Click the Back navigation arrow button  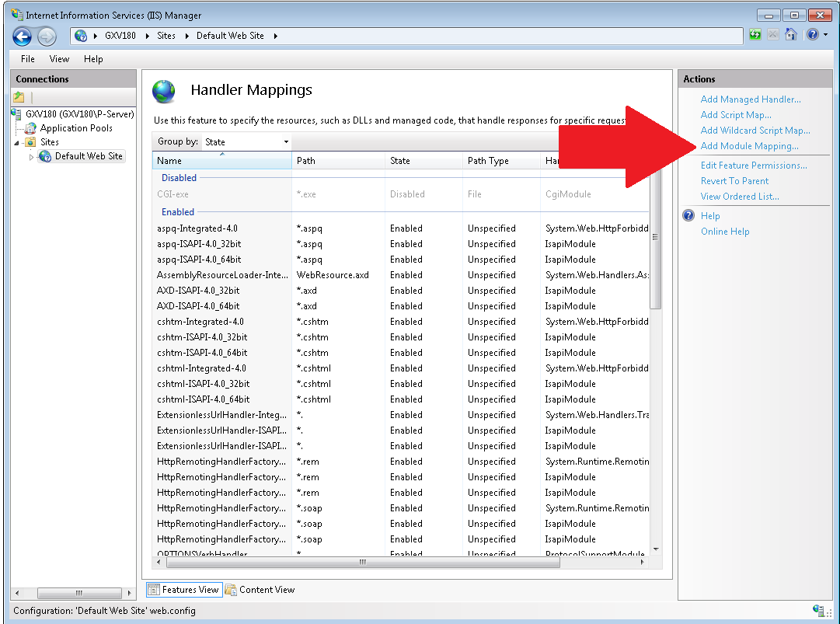(x=22, y=36)
